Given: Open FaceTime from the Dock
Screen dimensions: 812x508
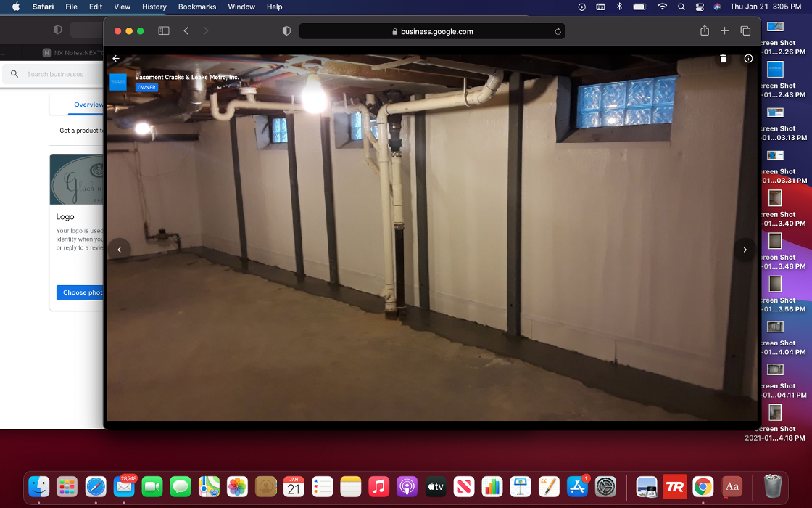Looking at the screenshot, I should (x=152, y=487).
